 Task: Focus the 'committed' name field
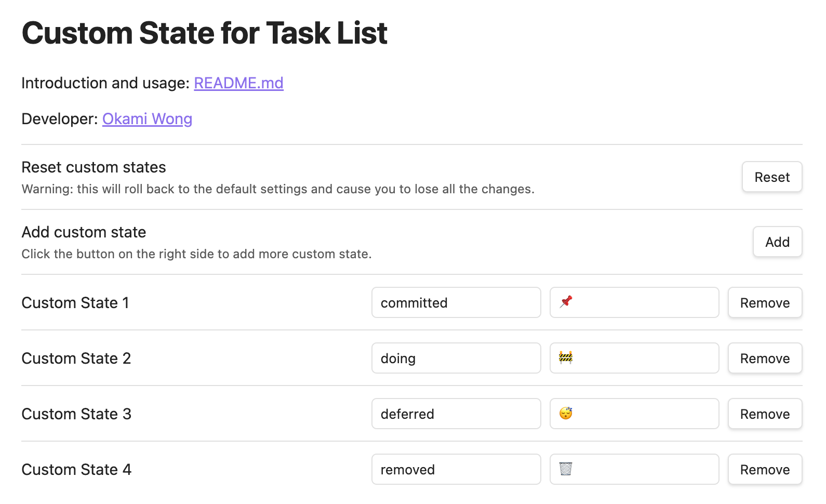point(456,302)
